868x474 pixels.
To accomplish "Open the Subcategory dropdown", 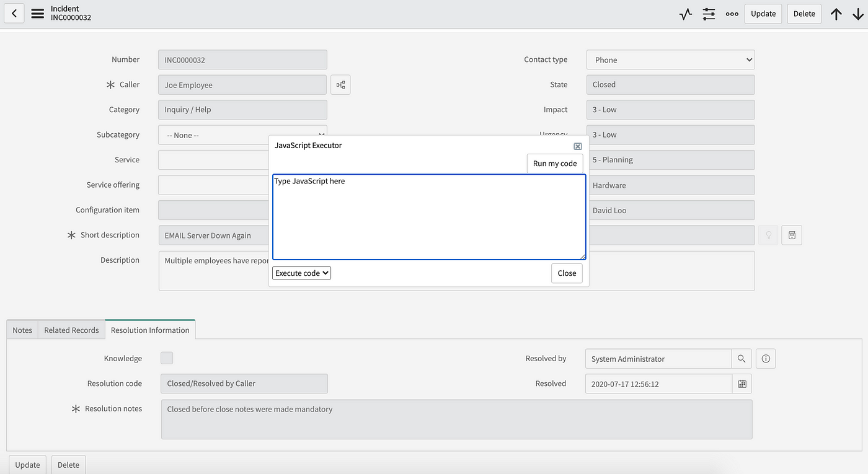I will (242, 135).
